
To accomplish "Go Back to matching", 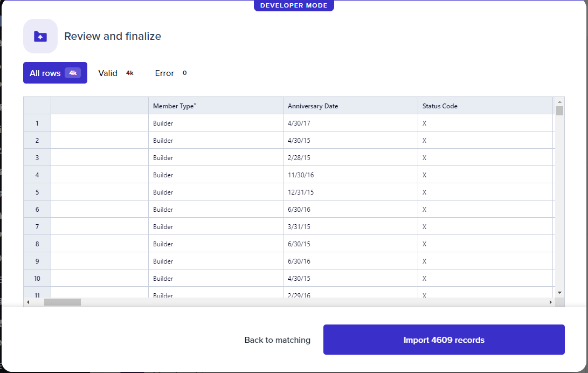I will 278,340.
